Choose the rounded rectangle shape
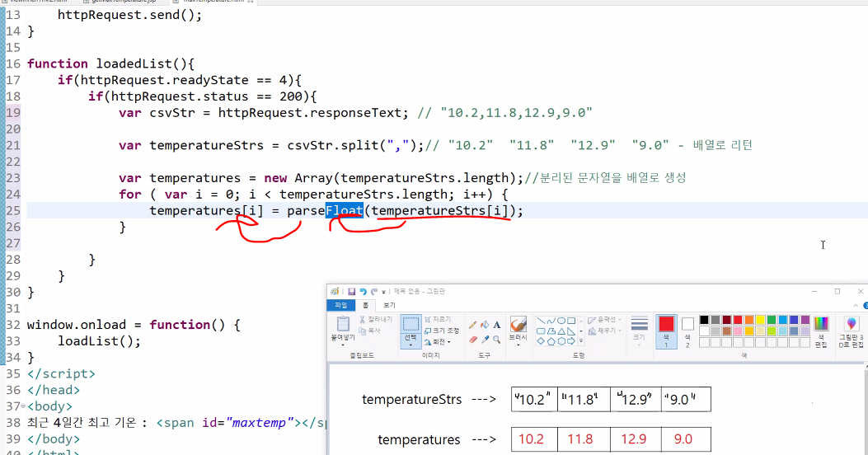Viewport: 868px width, 455px height. pyautogui.click(x=541, y=331)
